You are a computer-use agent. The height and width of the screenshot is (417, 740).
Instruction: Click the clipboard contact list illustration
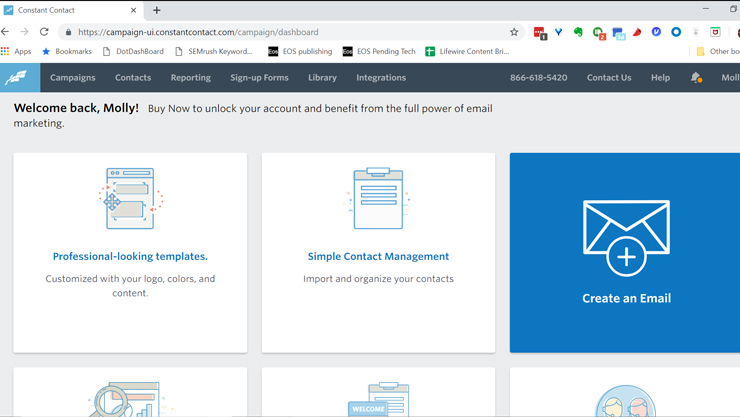378,198
